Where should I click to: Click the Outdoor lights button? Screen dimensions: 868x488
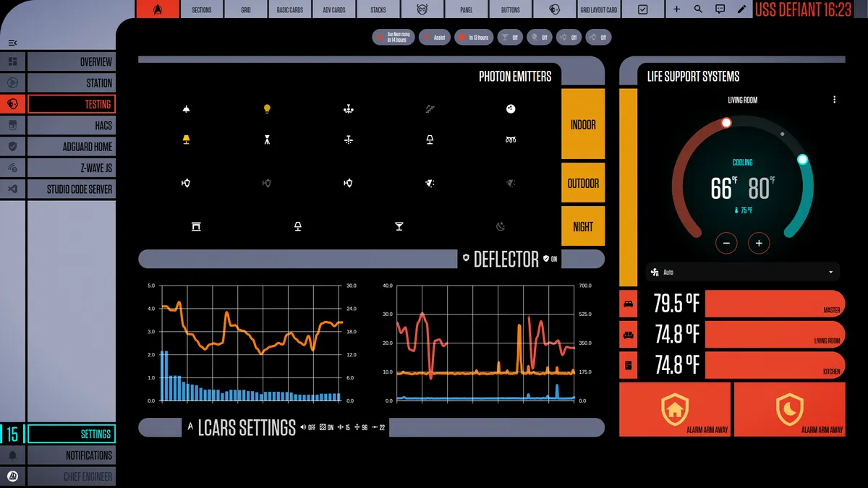pos(583,184)
